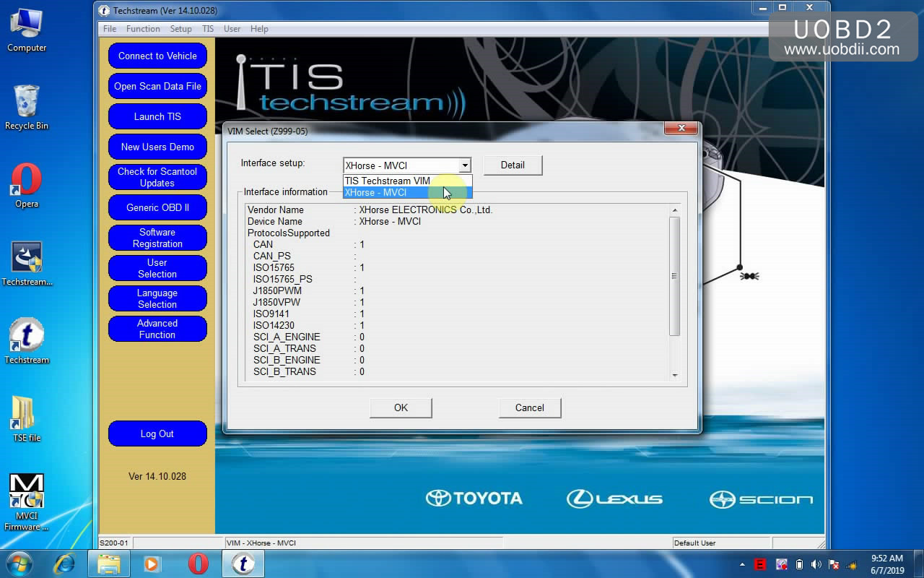
Task: Open the Techstream setup installer desktop icon
Action: (x=27, y=264)
